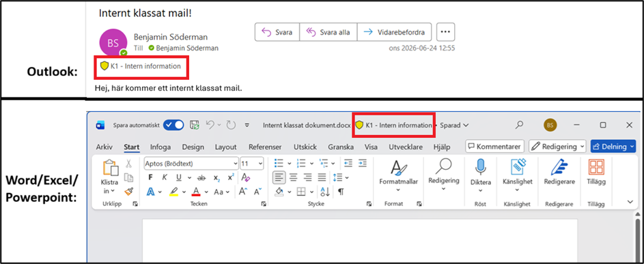Click the Svara reply button in Outlook
644x264 pixels.
click(277, 32)
